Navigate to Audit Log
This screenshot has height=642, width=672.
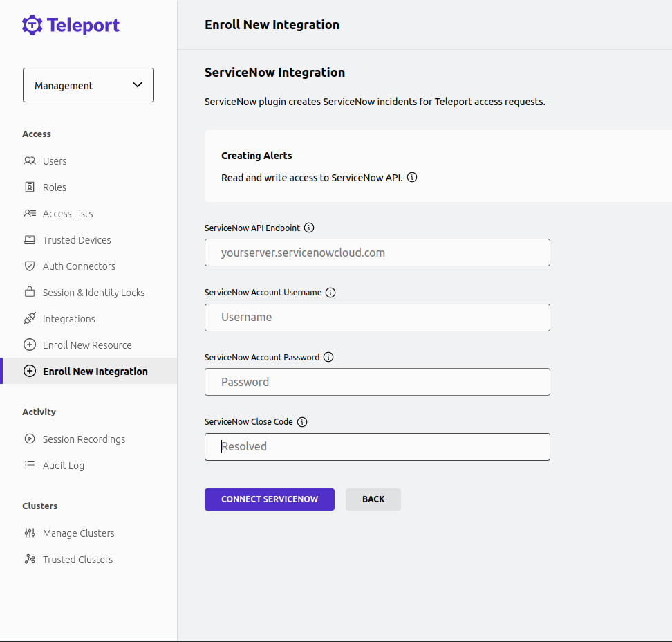(x=64, y=465)
